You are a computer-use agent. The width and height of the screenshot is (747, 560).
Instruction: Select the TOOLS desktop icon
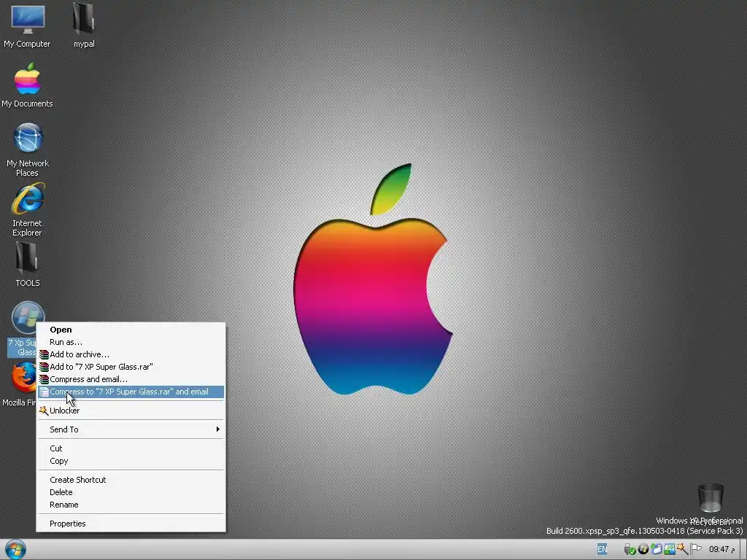pos(27,264)
